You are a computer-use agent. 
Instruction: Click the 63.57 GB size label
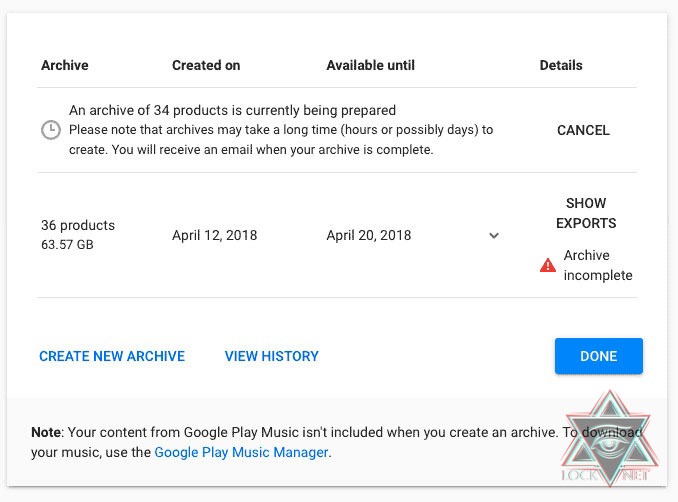[67, 244]
